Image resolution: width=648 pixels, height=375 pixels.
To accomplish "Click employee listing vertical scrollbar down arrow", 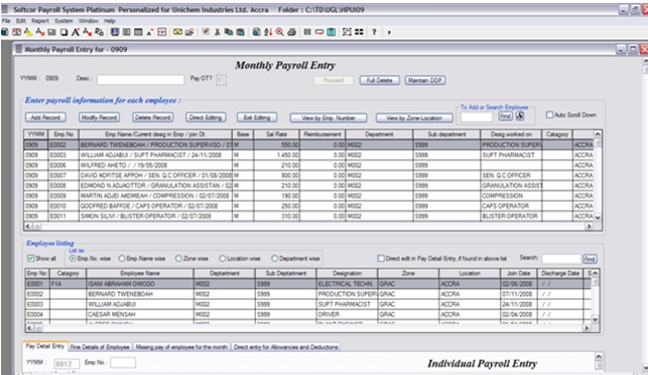I will (595, 319).
